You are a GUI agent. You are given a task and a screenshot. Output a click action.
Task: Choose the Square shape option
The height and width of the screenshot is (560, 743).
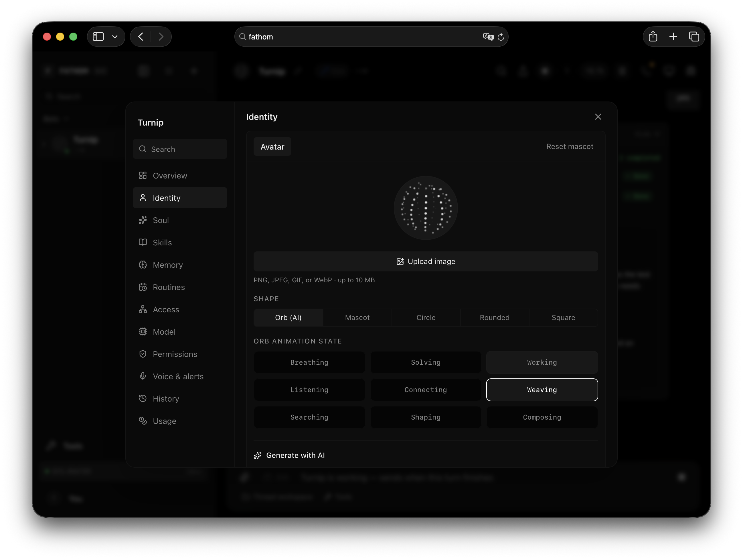coord(563,317)
